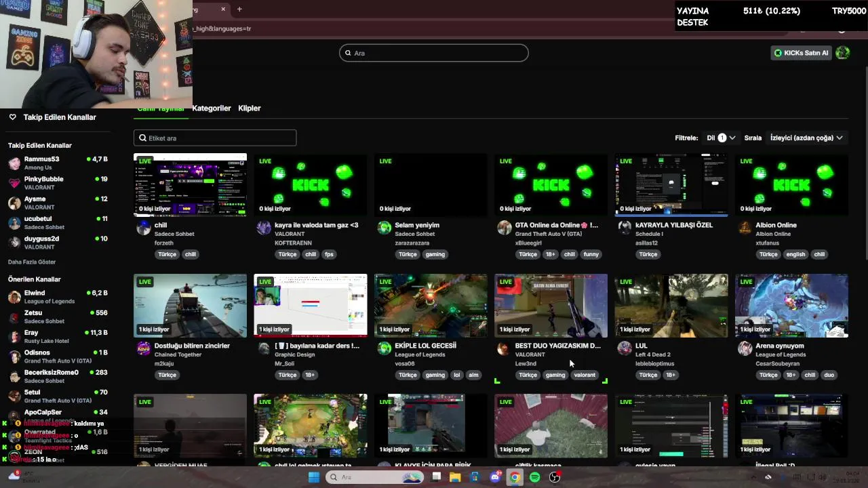Click the zarazarazara streamer avatar
The height and width of the screenshot is (488, 868).
(x=384, y=228)
